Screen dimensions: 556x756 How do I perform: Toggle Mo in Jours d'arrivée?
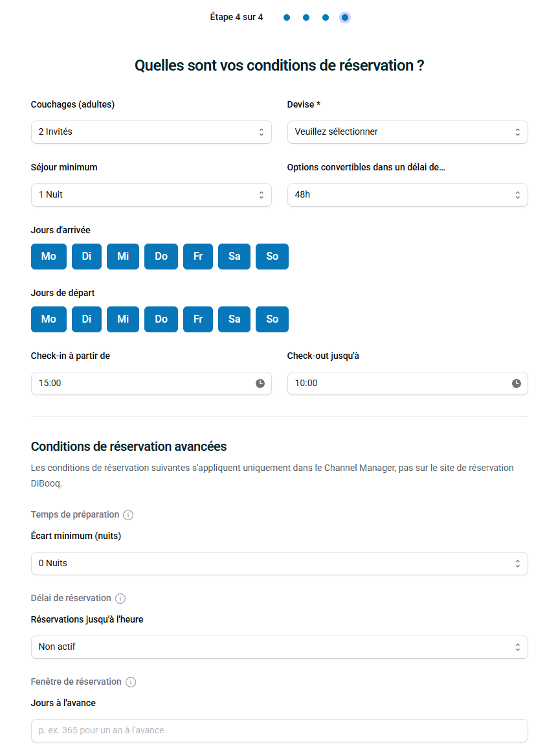pyautogui.click(x=49, y=257)
